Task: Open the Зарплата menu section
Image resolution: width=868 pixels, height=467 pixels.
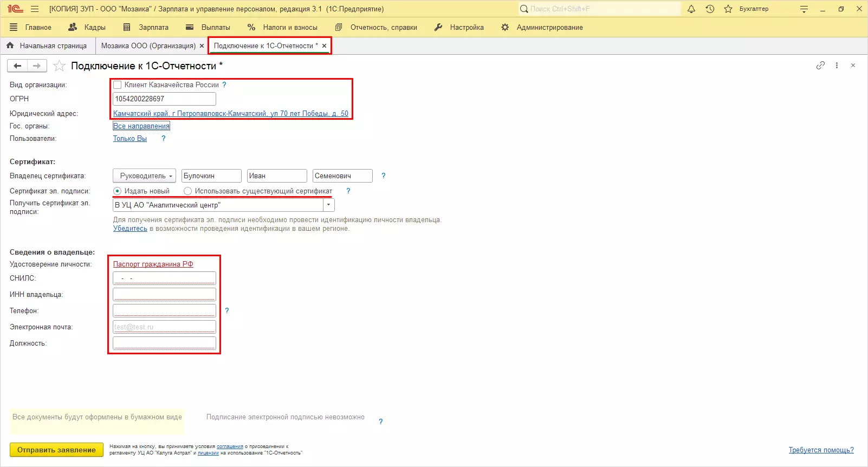Action: pyautogui.click(x=146, y=28)
